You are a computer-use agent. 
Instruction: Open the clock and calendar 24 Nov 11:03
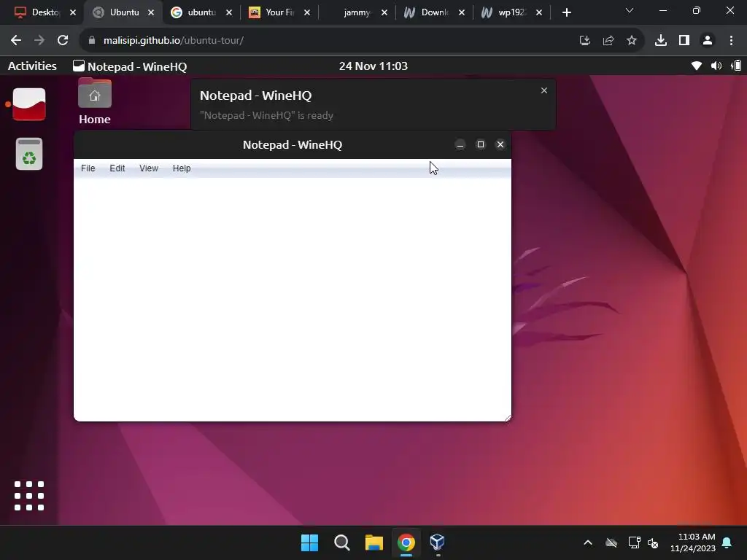pos(373,66)
